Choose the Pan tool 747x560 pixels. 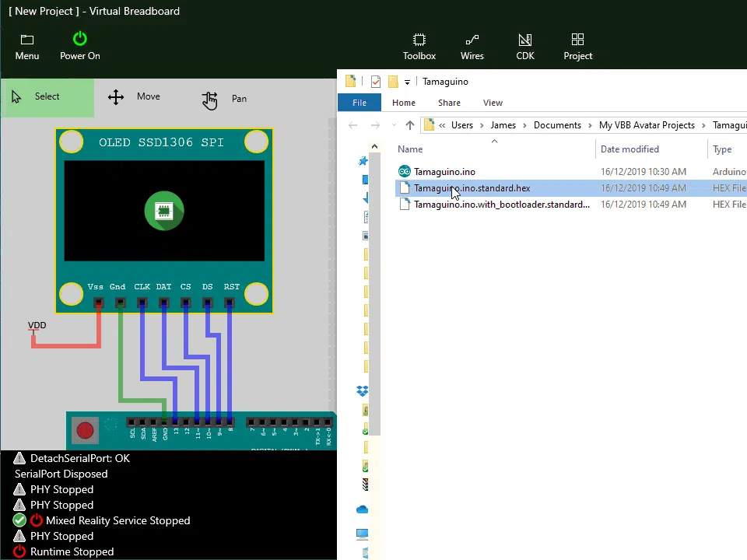(224, 99)
